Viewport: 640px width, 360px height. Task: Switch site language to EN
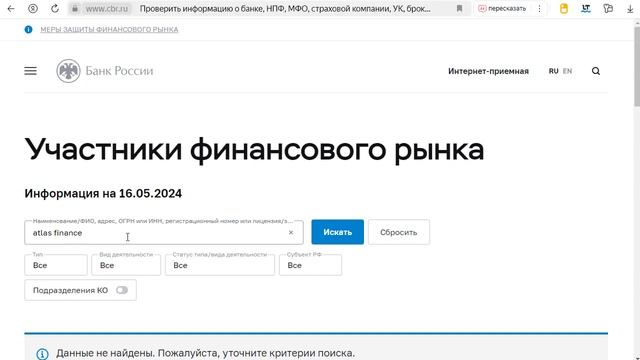pyautogui.click(x=567, y=71)
